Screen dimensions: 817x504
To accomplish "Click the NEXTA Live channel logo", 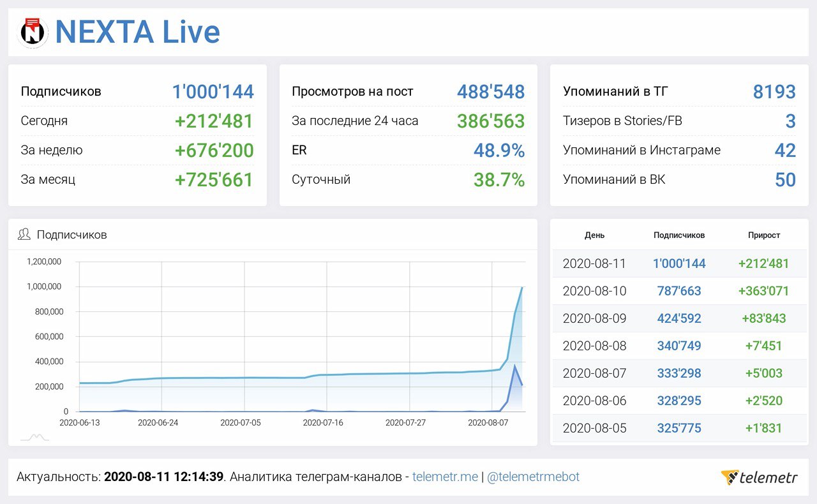I will tap(34, 32).
